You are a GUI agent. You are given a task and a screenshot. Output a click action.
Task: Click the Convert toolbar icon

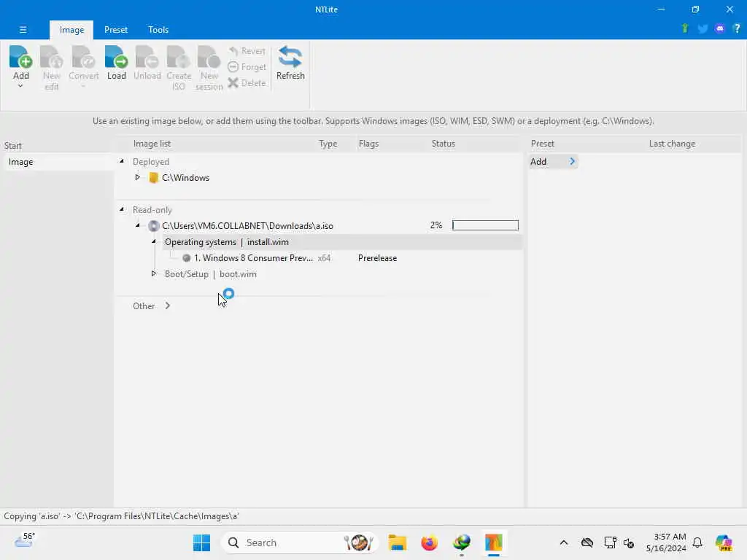click(x=83, y=57)
